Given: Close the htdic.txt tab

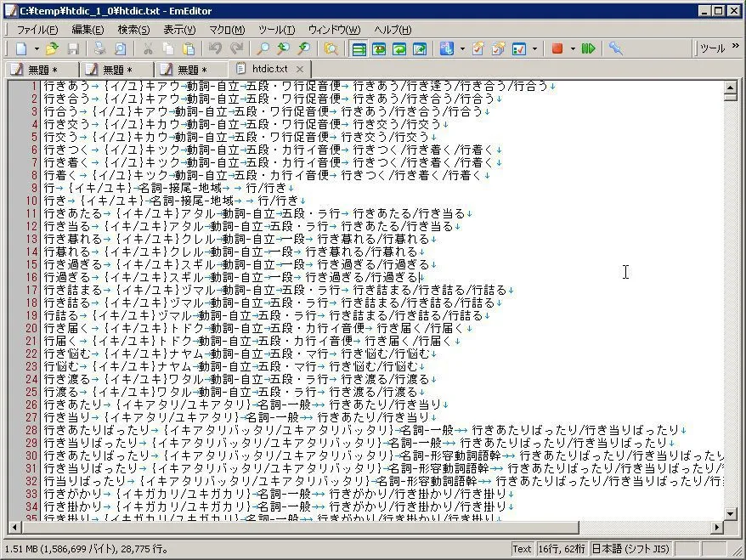Looking at the screenshot, I should click(300, 69).
